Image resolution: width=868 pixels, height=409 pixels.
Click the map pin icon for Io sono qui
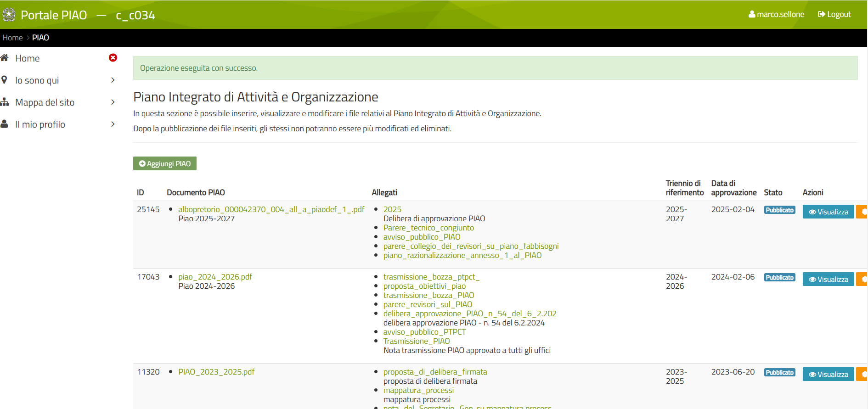[x=5, y=80]
